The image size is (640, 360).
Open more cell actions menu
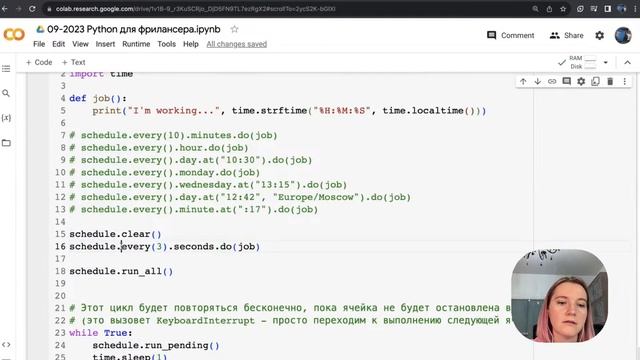tap(624, 82)
